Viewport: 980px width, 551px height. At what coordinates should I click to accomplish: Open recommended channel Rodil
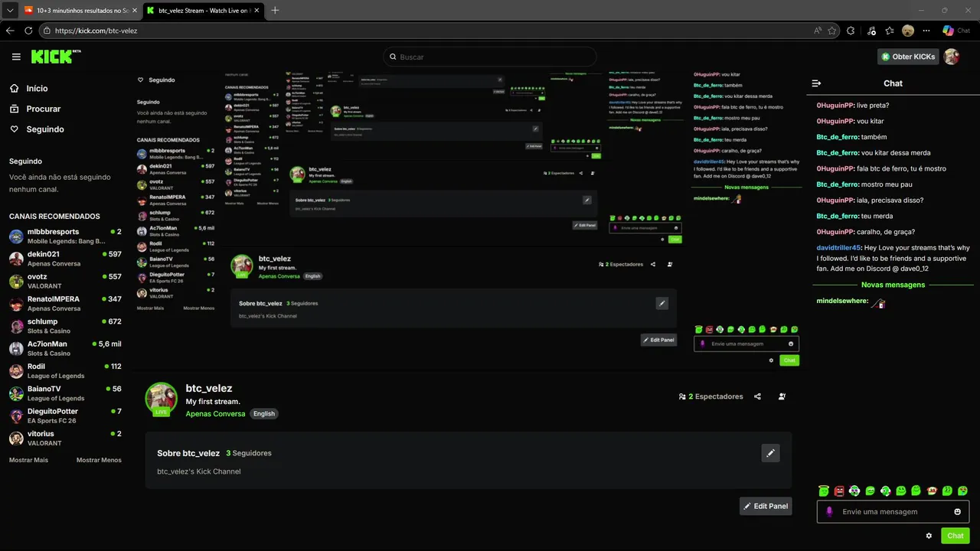pos(65,371)
